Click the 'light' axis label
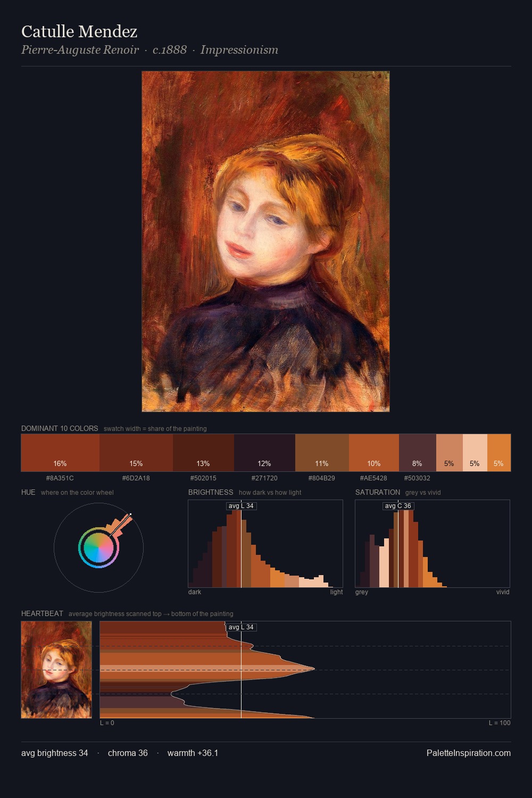This screenshot has height=798, width=532. coord(337,592)
